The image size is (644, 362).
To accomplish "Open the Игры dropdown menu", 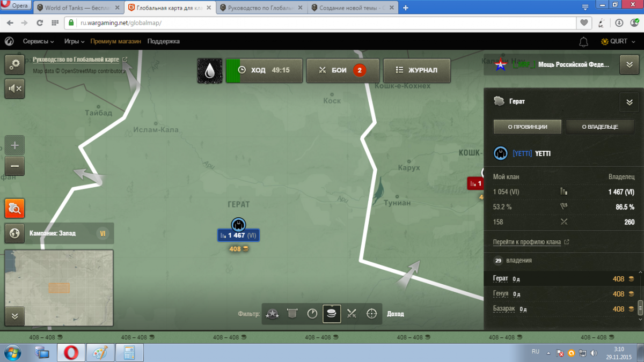I will click(75, 41).
